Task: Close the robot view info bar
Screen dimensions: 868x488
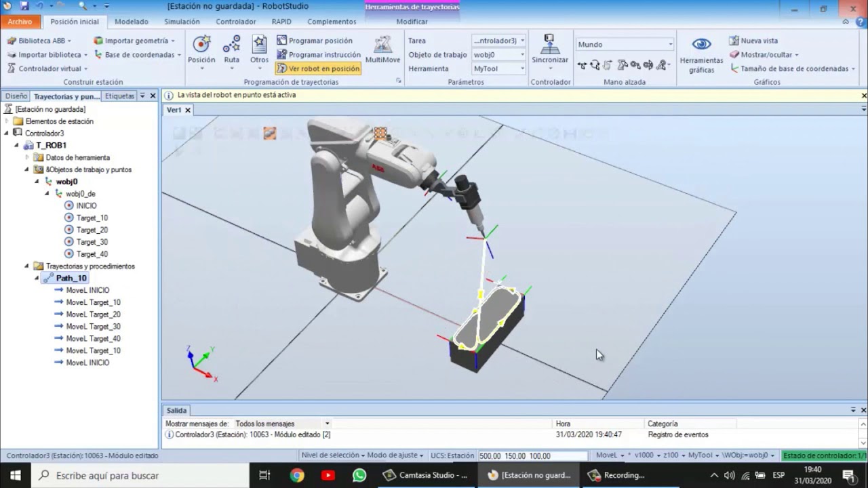Action: click(864, 96)
